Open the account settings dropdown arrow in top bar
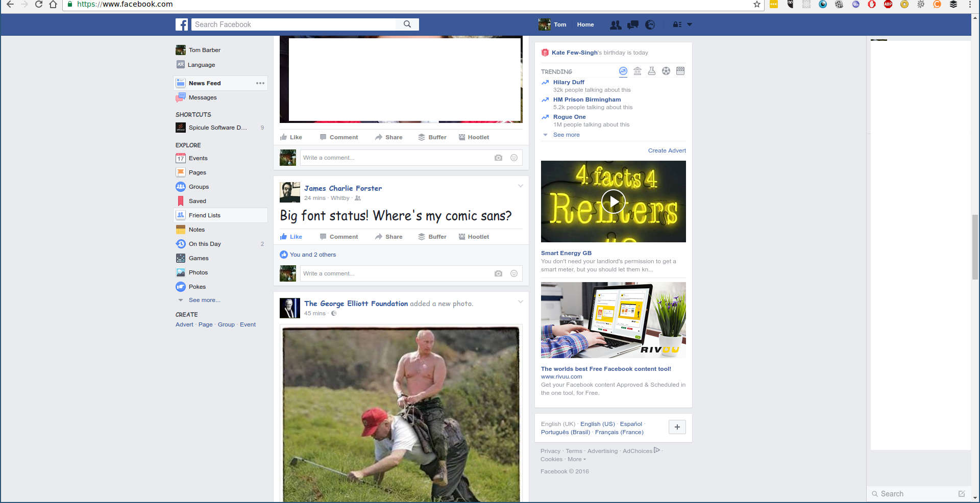 coord(690,24)
